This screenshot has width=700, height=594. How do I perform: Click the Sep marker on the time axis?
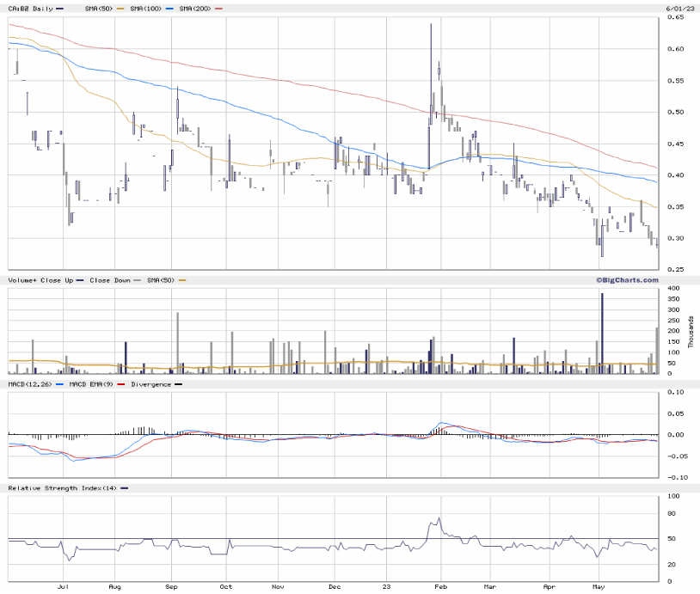point(172,587)
